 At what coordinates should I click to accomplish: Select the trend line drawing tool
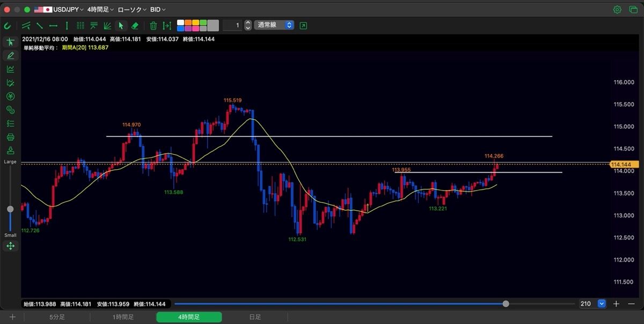(x=40, y=25)
